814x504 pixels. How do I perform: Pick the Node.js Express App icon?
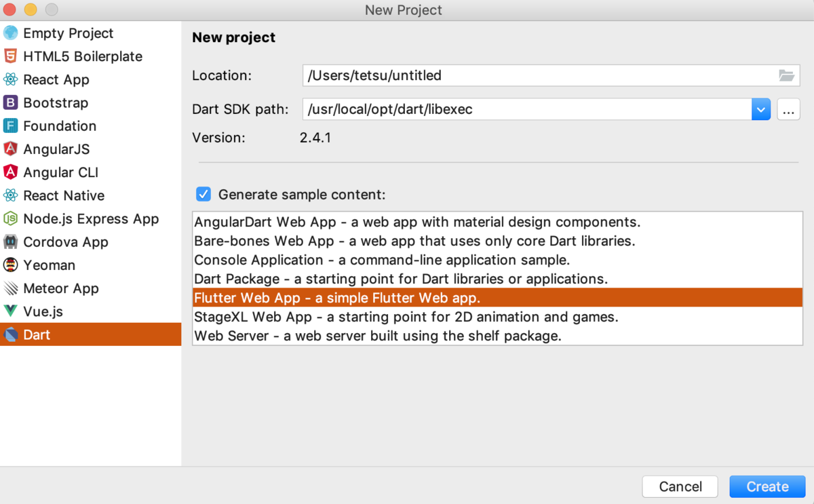[10, 218]
